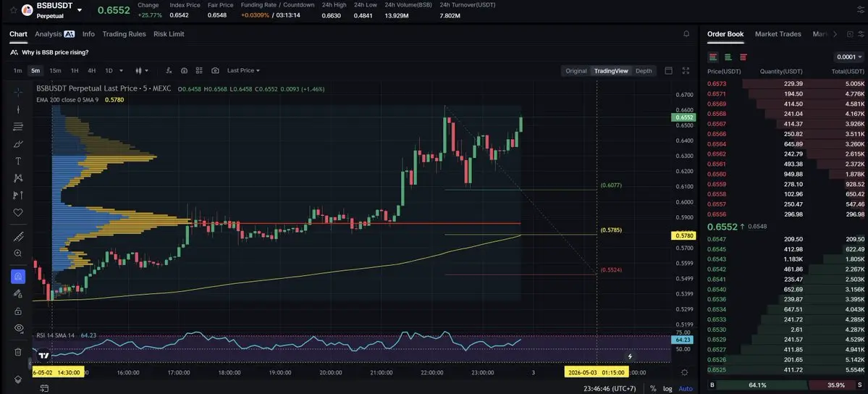Click the heart favorites icon in toolbar
868x394 pixels.
pyautogui.click(x=18, y=212)
